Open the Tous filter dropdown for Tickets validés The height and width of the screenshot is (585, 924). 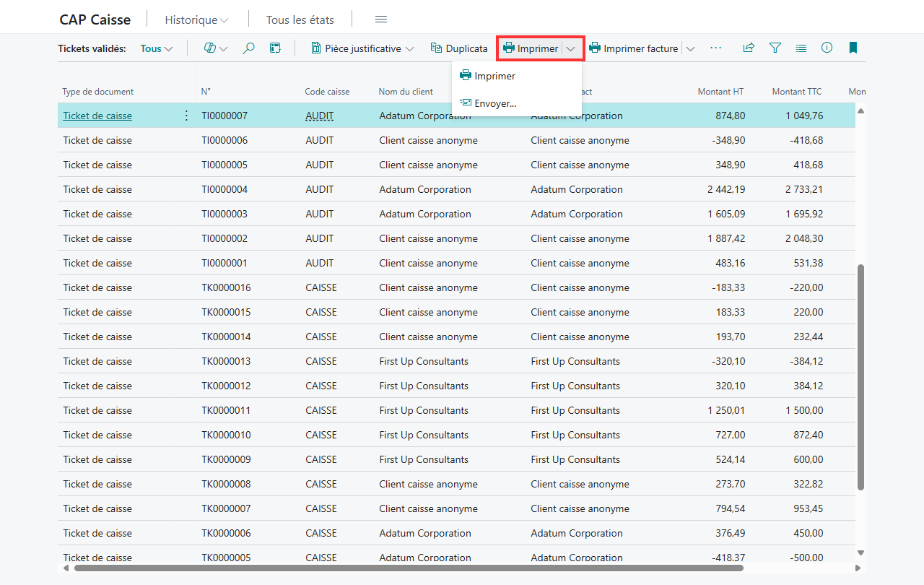[157, 48]
